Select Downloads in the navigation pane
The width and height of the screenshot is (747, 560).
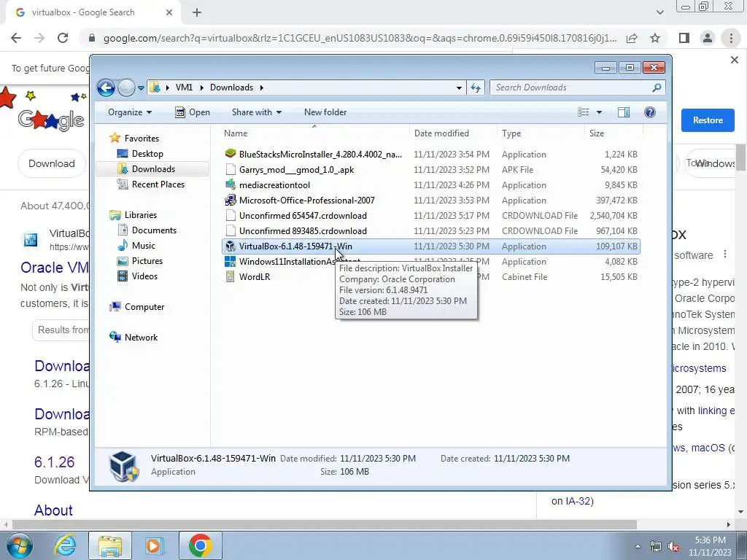[x=152, y=169]
